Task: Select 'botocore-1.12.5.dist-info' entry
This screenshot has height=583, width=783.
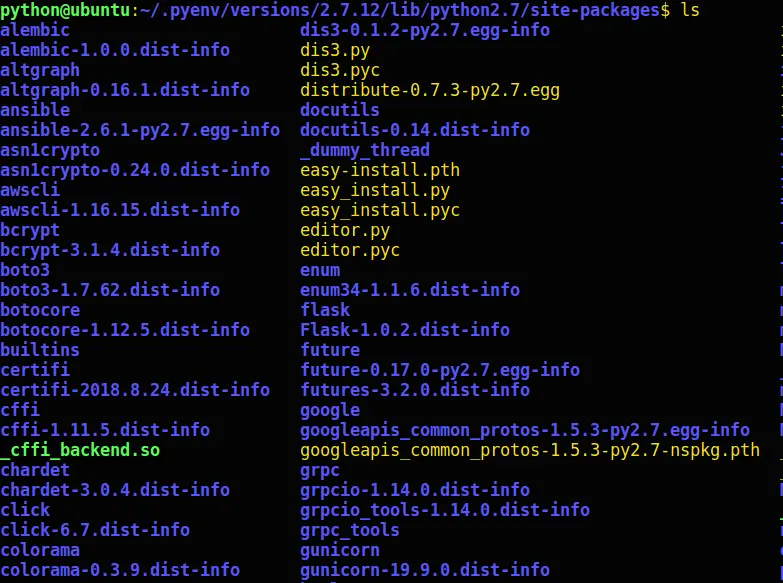Action: [x=125, y=330]
